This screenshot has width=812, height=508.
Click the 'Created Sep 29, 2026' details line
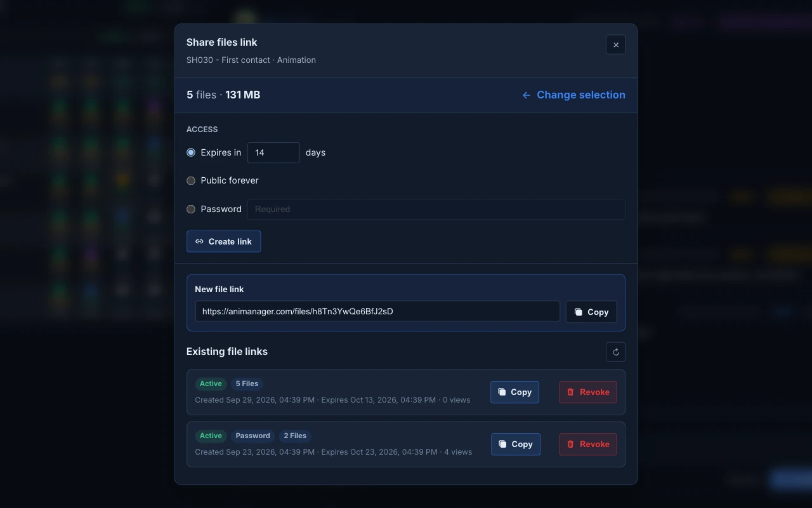click(x=332, y=400)
